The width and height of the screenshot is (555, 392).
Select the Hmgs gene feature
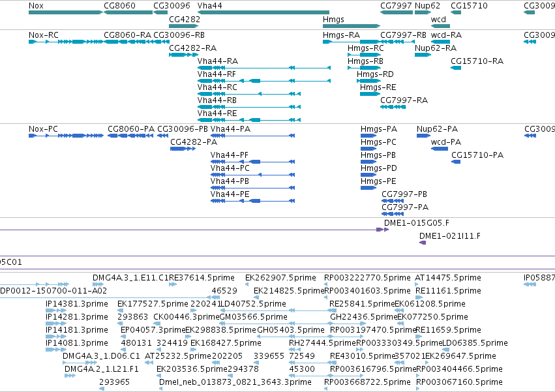pyautogui.click(x=352, y=26)
